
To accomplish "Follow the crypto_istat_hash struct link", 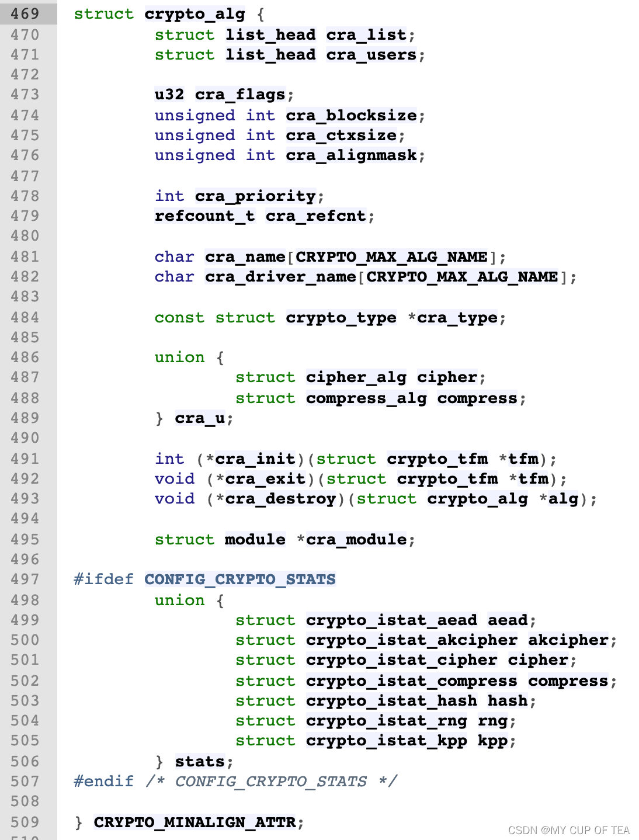I will click(392, 701).
